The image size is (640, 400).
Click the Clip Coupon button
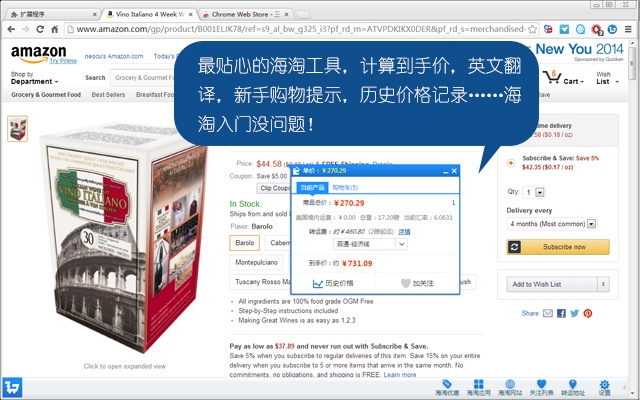click(x=274, y=188)
